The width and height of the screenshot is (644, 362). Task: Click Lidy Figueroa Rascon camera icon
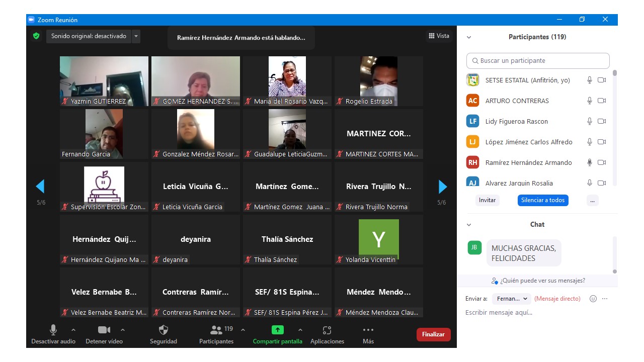click(602, 121)
